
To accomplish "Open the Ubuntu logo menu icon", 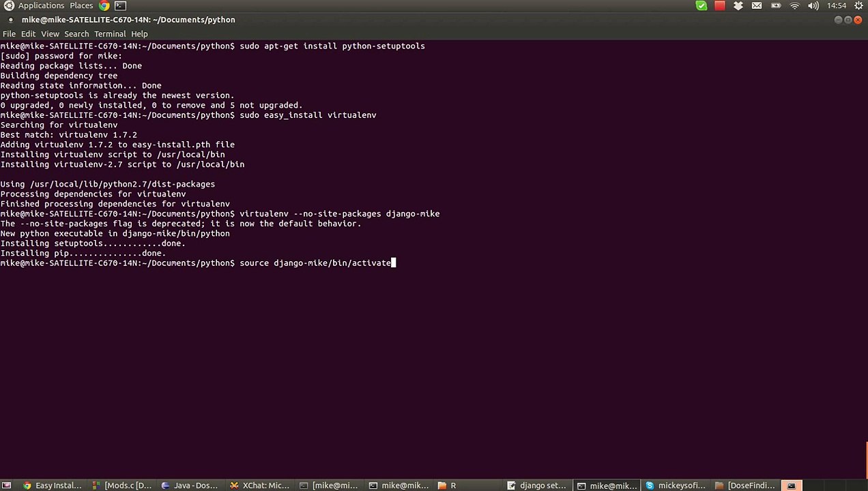I will coord(8,5).
